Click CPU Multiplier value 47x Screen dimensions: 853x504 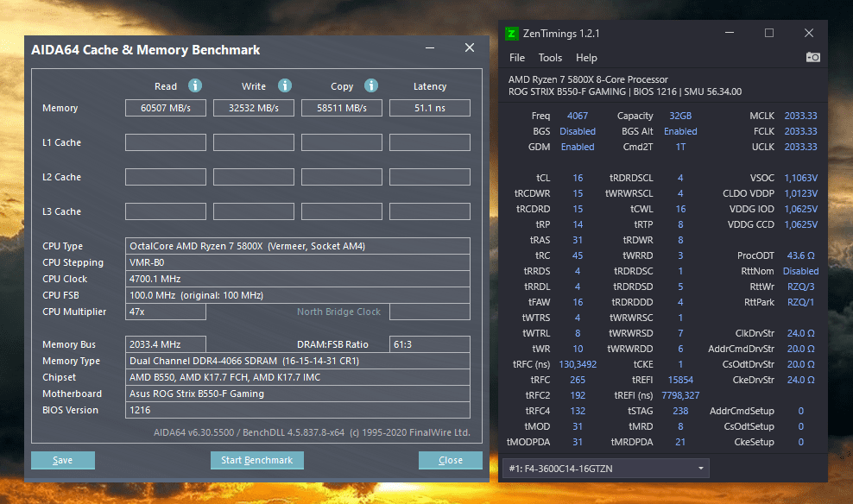[166, 312]
